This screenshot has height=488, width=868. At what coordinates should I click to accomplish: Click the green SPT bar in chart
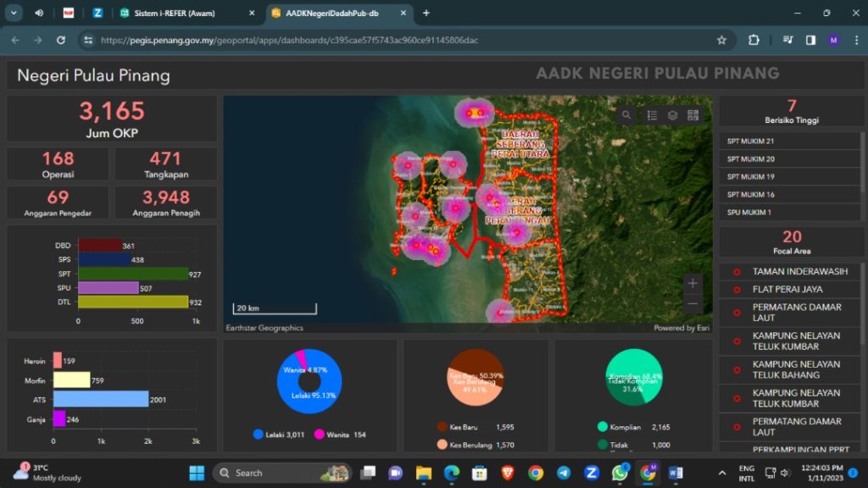tap(132, 274)
